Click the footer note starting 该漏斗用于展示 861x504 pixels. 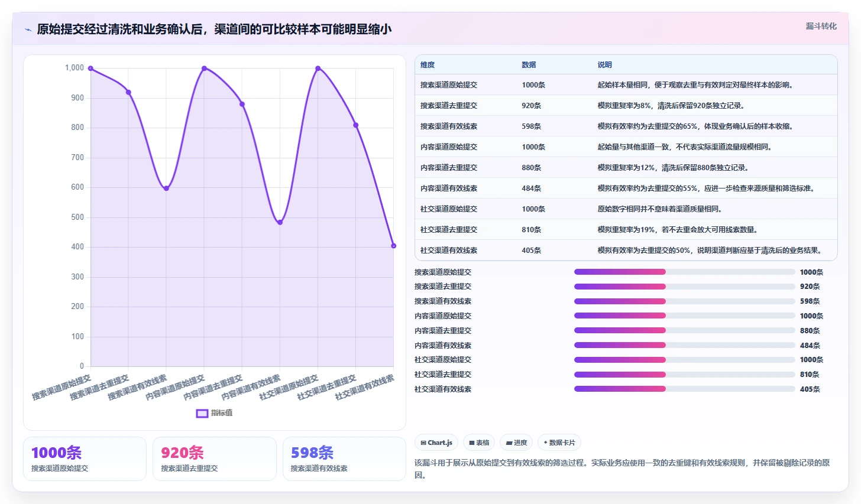622,469
